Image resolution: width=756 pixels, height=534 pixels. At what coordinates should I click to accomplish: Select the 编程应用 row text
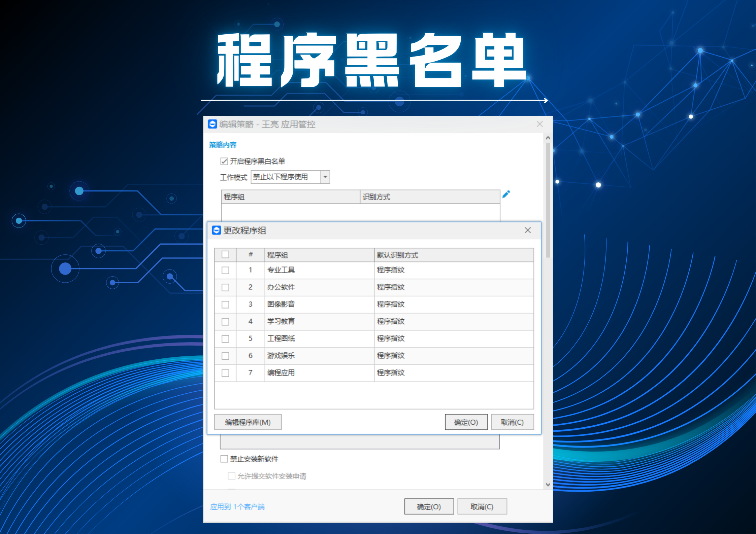(281, 373)
